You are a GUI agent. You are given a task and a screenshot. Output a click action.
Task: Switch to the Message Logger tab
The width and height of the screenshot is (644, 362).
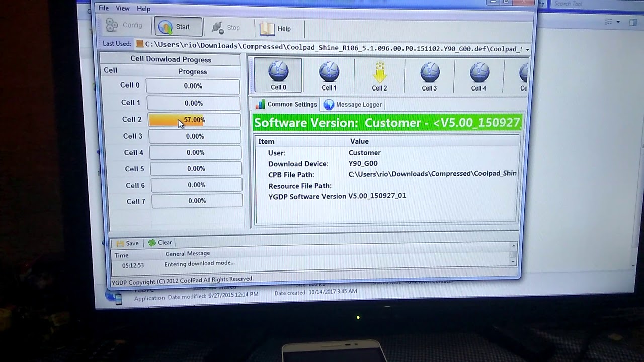[353, 105]
